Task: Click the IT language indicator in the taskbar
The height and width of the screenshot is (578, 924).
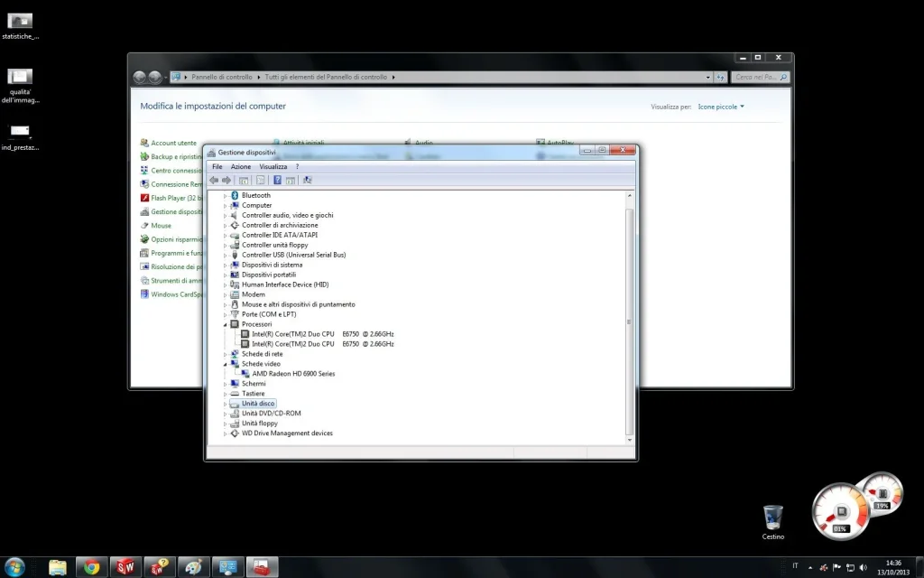Action: point(795,565)
